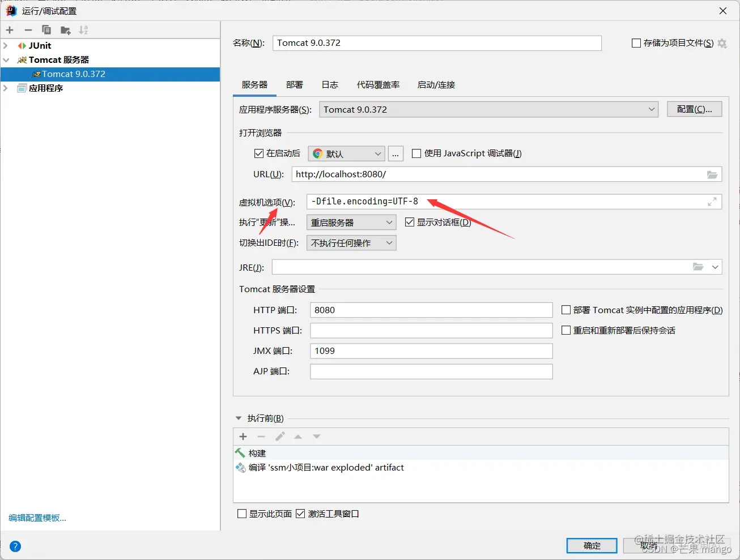
Task: Click the JMX 端口 field
Action: click(x=431, y=350)
